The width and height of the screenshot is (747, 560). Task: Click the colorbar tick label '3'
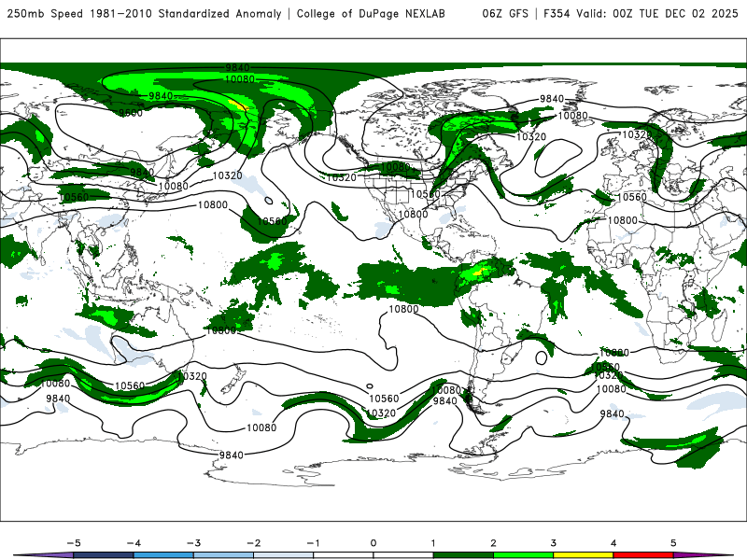point(553,543)
